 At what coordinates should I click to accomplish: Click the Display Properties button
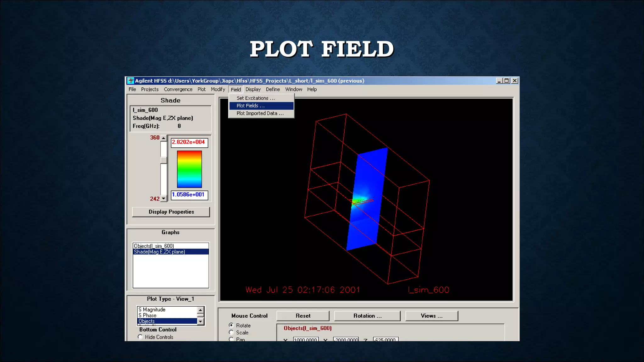pyautogui.click(x=171, y=212)
